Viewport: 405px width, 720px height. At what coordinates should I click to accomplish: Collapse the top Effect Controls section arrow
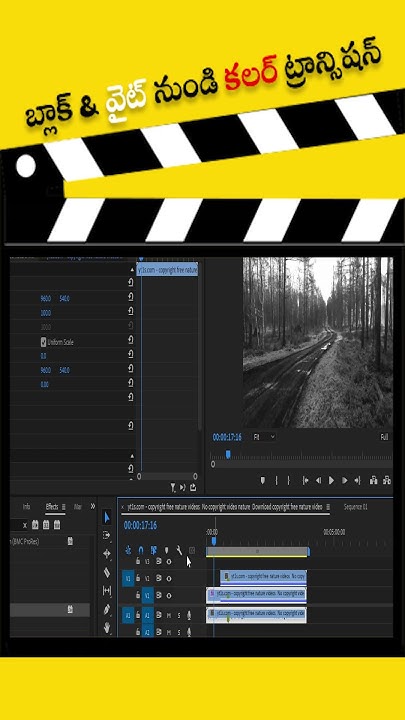(x=132, y=270)
